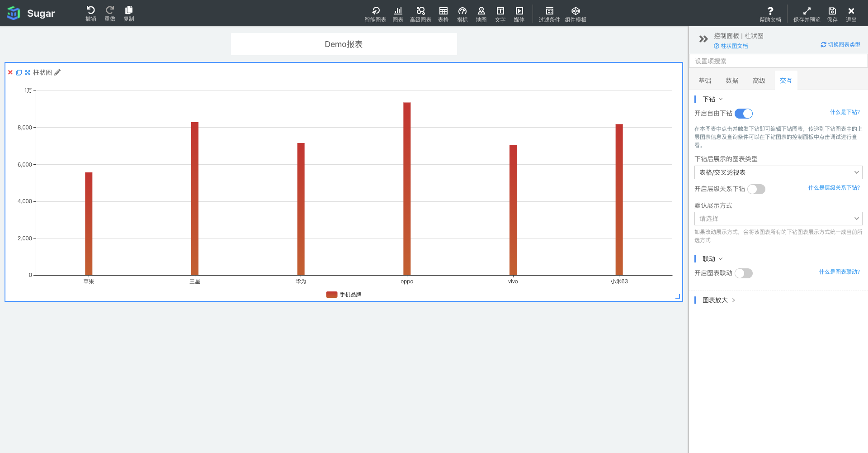Expand bar chart to fullscreen icon

click(28, 72)
